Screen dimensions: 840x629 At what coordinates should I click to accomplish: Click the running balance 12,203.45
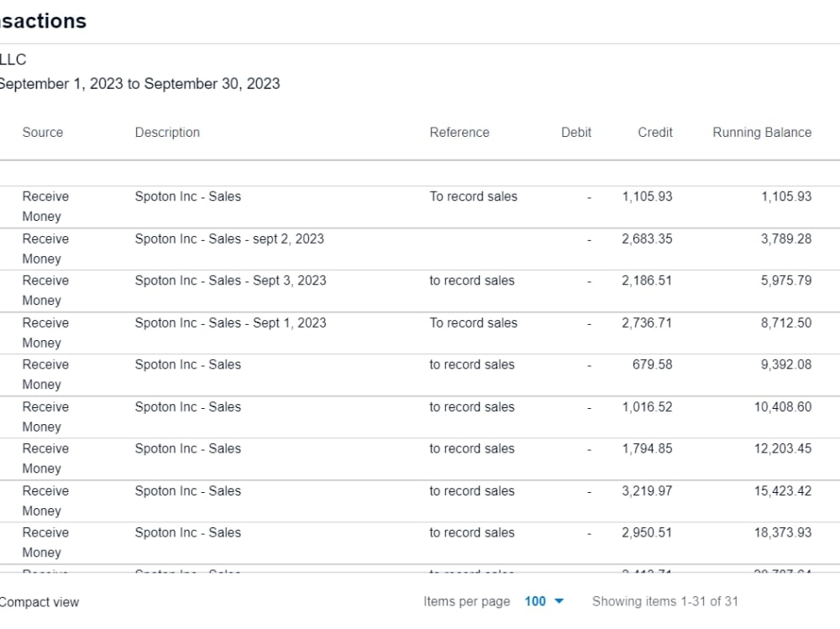783,448
